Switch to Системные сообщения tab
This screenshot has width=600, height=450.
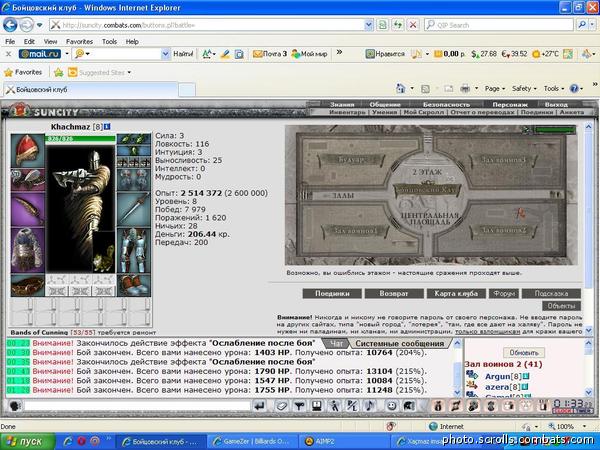(x=399, y=343)
